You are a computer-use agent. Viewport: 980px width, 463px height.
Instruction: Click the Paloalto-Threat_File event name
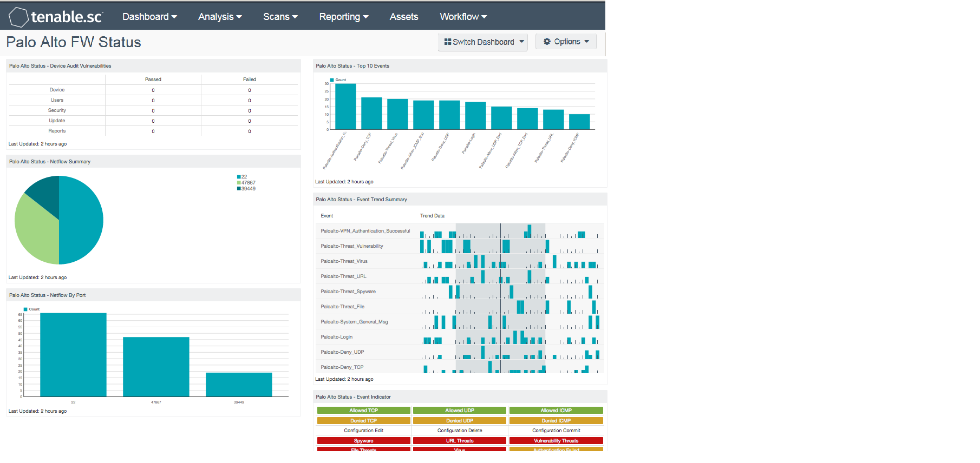pyautogui.click(x=342, y=307)
